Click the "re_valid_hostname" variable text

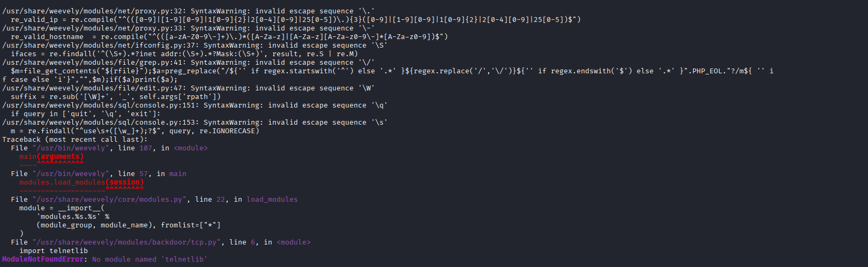click(x=47, y=37)
